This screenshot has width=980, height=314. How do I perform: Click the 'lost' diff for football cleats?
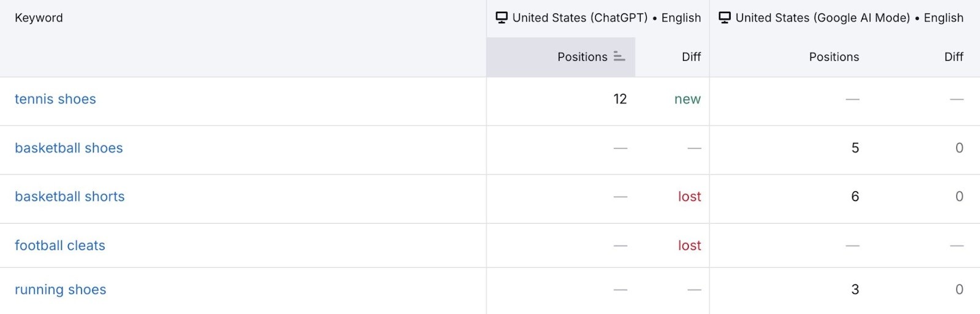[x=689, y=246]
